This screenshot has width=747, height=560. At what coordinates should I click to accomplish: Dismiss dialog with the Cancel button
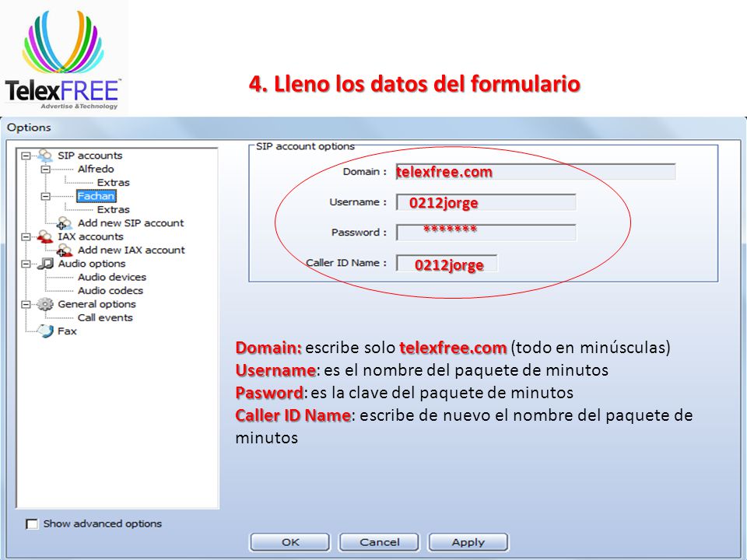[379, 542]
